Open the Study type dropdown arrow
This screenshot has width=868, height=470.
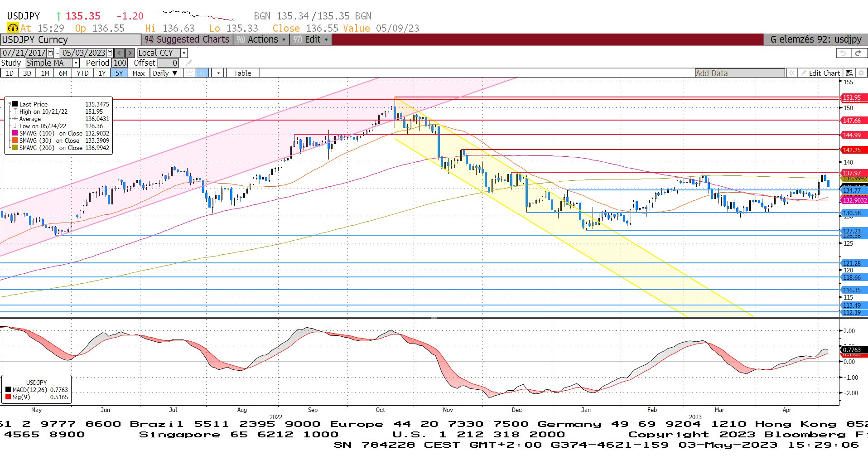pos(76,63)
